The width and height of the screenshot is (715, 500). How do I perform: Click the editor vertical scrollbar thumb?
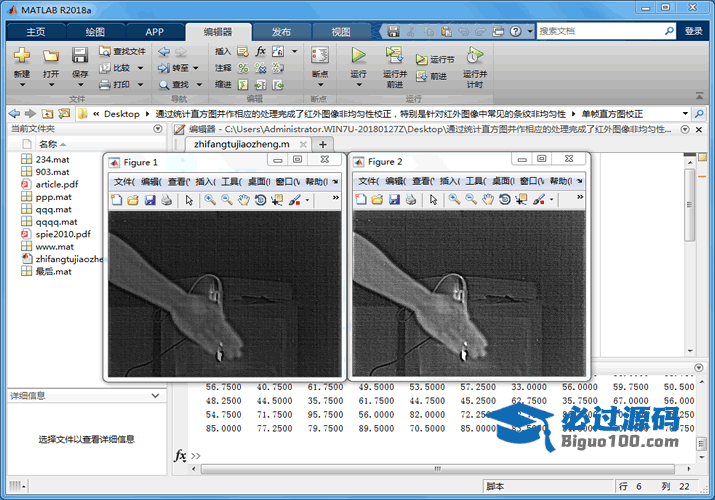(689, 205)
